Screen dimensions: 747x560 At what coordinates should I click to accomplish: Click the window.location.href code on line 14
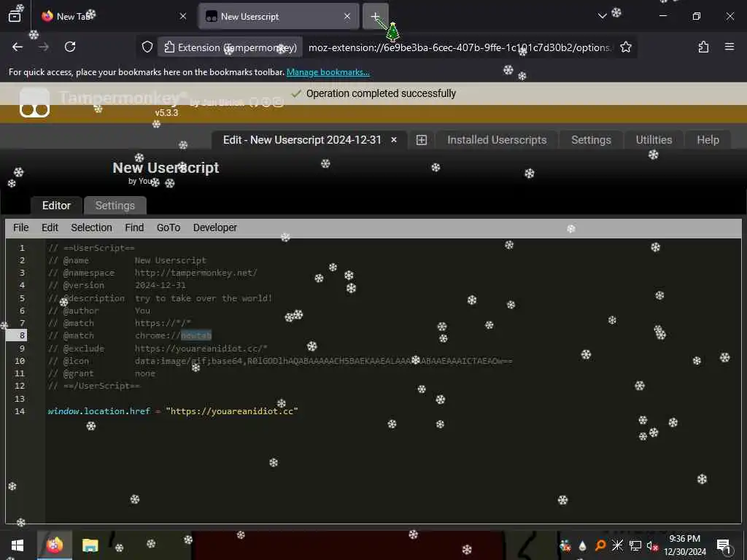[x=99, y=411]
